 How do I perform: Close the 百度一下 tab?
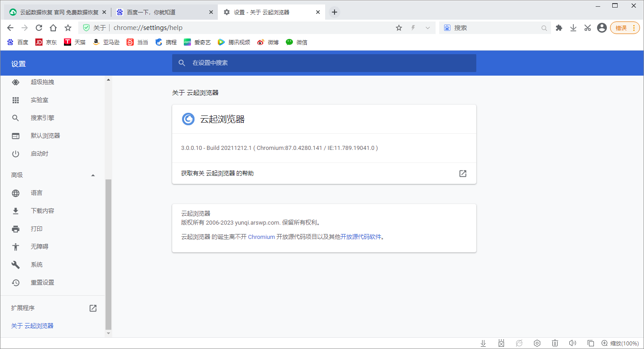211,12
